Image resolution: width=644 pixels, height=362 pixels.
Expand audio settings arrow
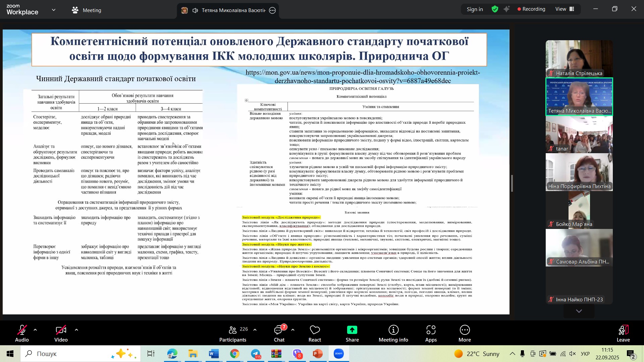[35, 330]
